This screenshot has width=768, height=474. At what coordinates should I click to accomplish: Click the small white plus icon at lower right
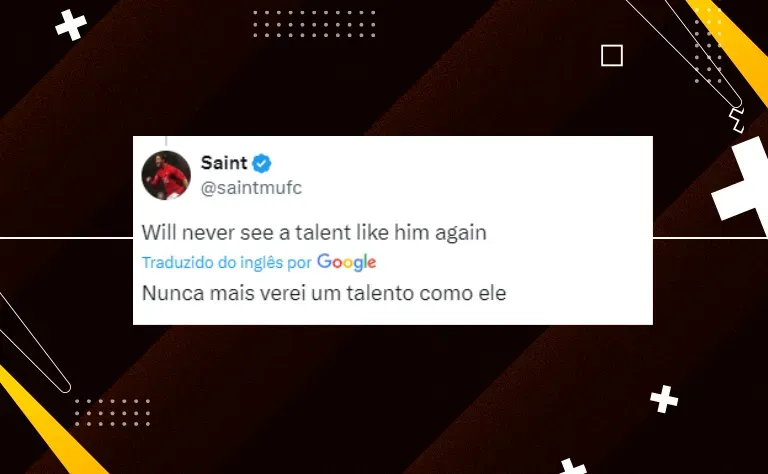tap(664, 399)
